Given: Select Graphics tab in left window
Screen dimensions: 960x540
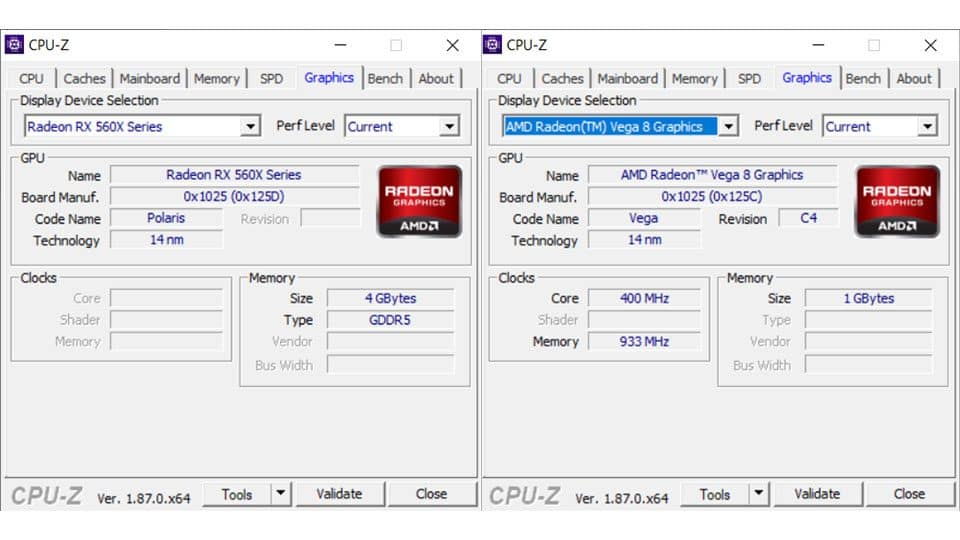Looking at the screenshot, I should (329, 78).
